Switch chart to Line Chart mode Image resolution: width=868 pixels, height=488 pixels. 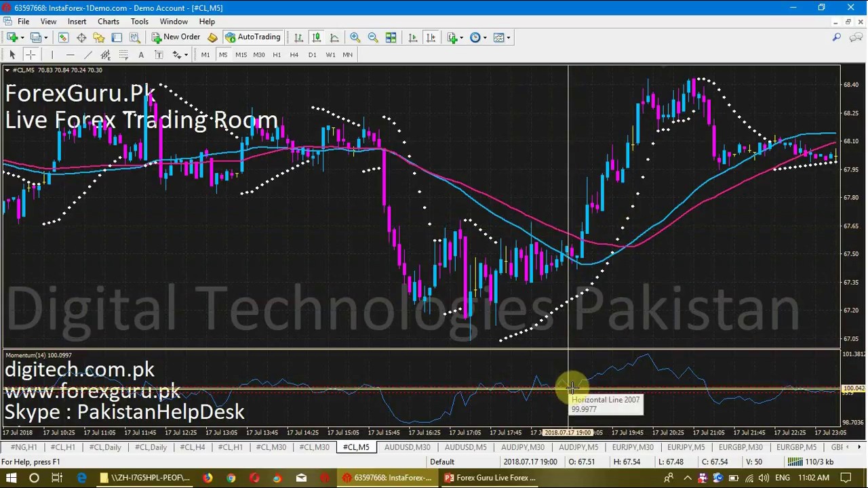334,37
